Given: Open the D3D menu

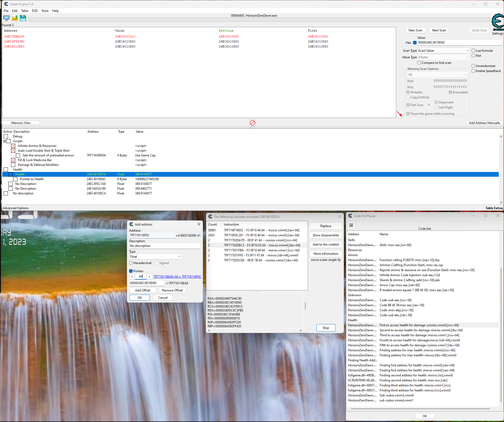Looking at the screenshot, I should pos(35,11).
